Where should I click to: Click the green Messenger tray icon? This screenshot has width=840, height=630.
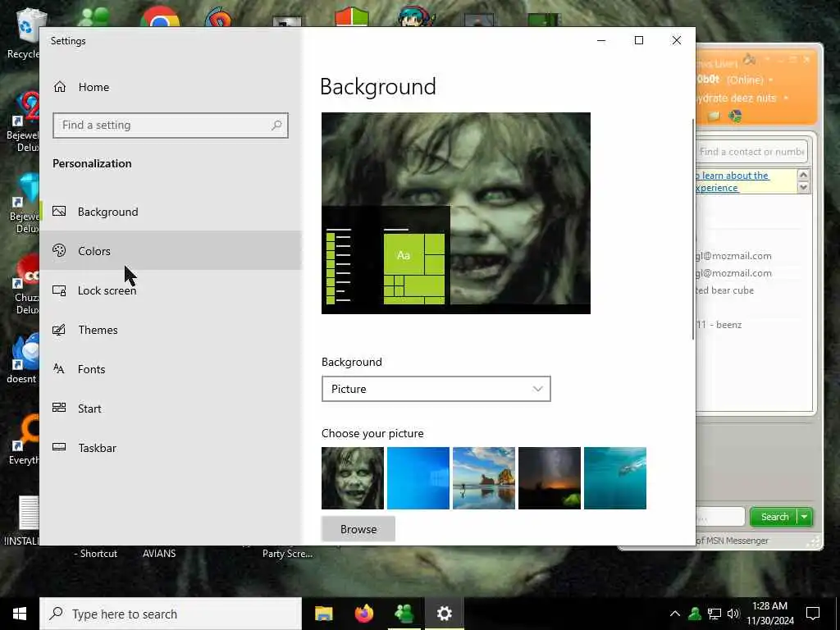(x=695, y=614)
